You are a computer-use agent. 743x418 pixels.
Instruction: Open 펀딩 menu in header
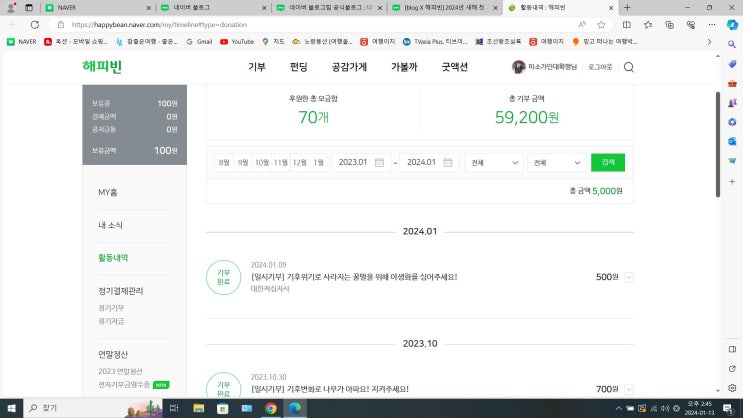coord(299,67)
